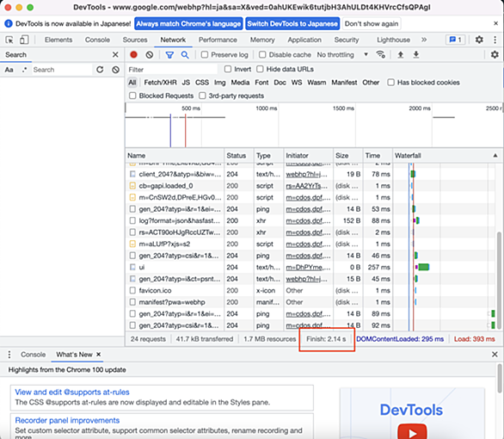
Task: Dismiss the language notification bar
Action: pos(495,23)
